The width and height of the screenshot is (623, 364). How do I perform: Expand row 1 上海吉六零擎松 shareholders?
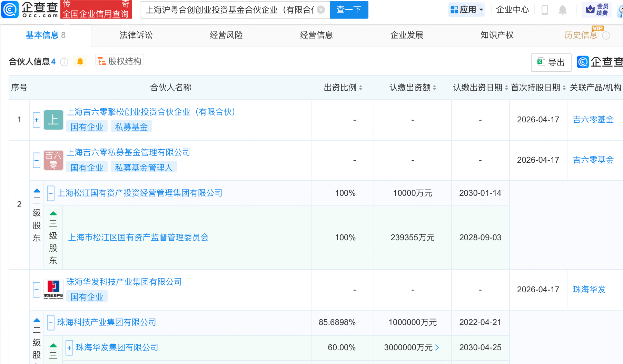point(37,120)
